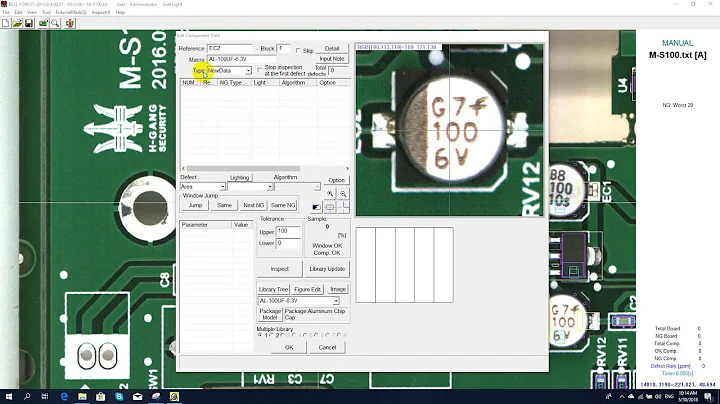Open the Lighting dropdown list

(250, 186)
